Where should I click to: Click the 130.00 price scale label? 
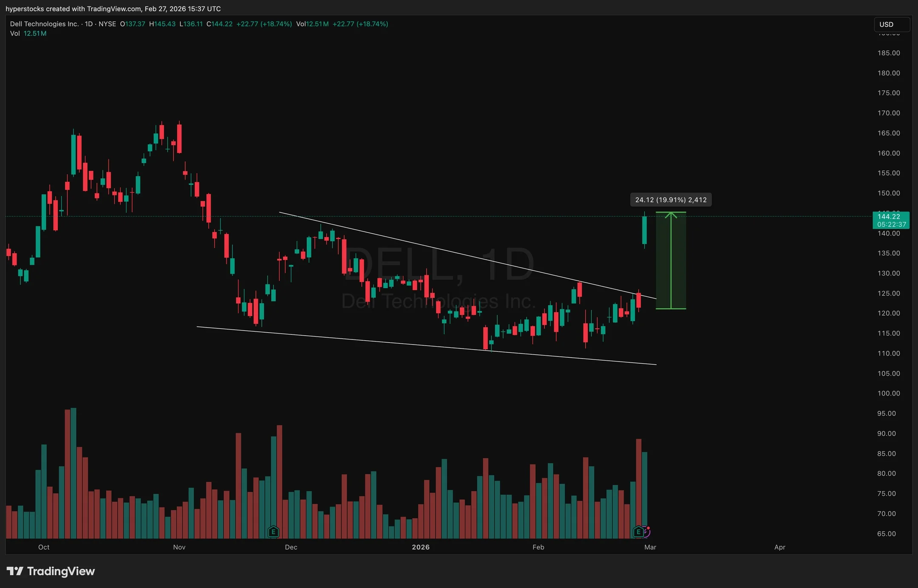point(889,273)
